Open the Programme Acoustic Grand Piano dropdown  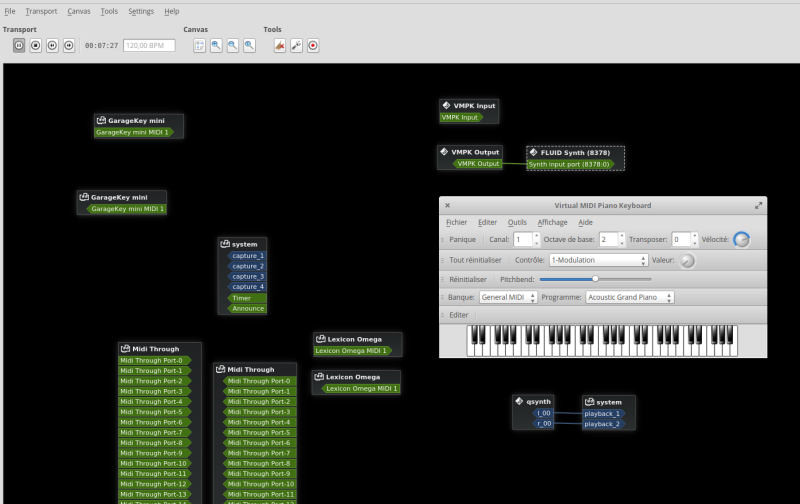tap(630, 297)
